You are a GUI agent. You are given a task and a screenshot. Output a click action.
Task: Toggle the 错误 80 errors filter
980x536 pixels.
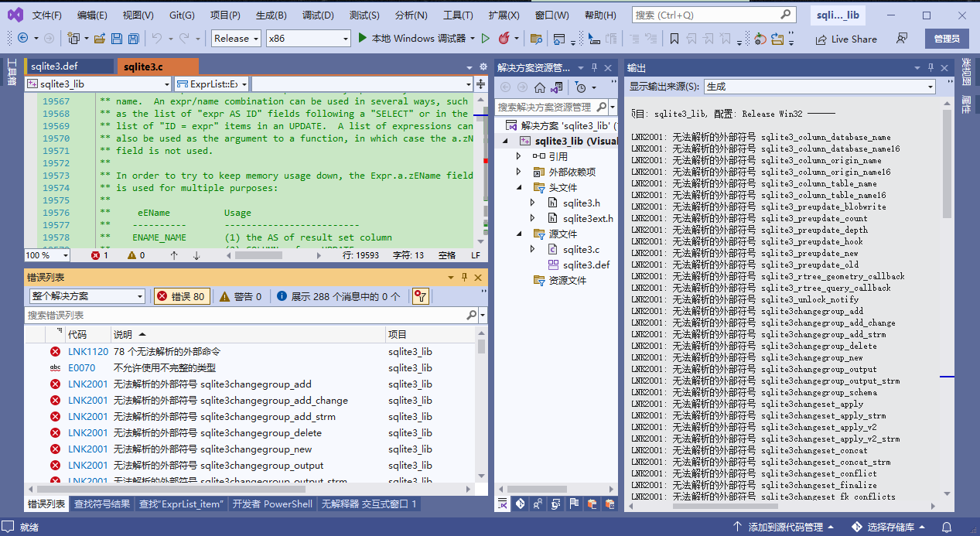click(x=181, y=296)
